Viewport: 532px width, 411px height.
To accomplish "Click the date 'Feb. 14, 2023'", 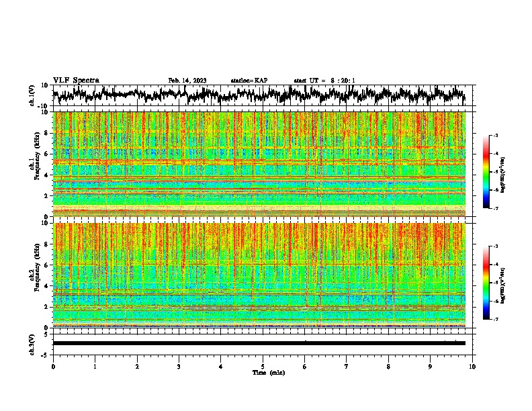I will (187, 81).
